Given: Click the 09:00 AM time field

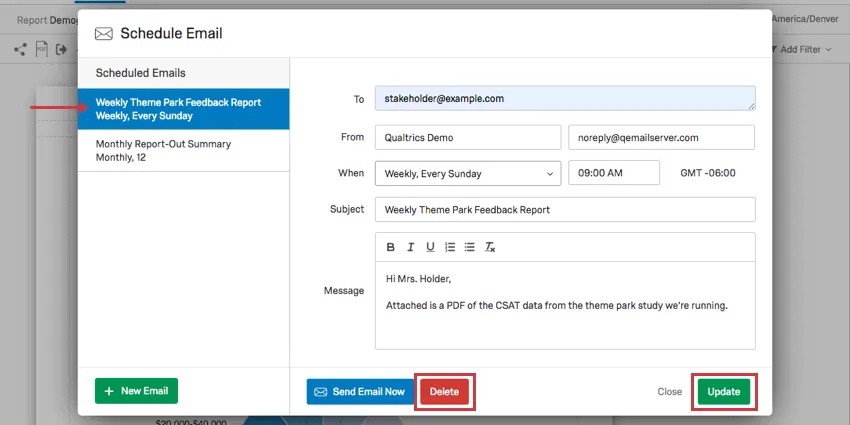Looking at the screenshot, I should [x=613, y=173].
